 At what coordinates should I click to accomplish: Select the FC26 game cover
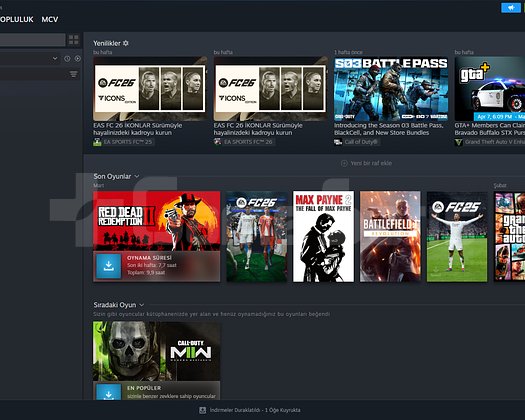pyautogui.click(x=257, y=236)
